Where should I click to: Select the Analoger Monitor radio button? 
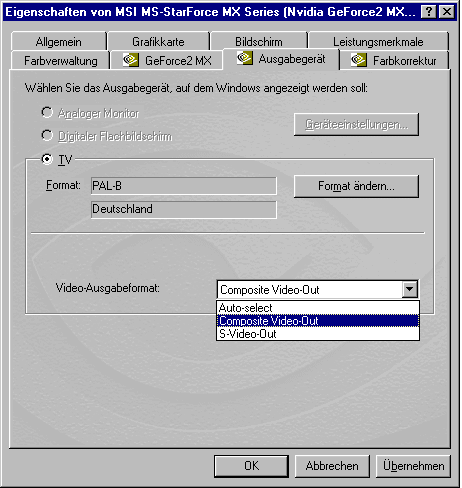pyautogui.click(x=47, y=113)
